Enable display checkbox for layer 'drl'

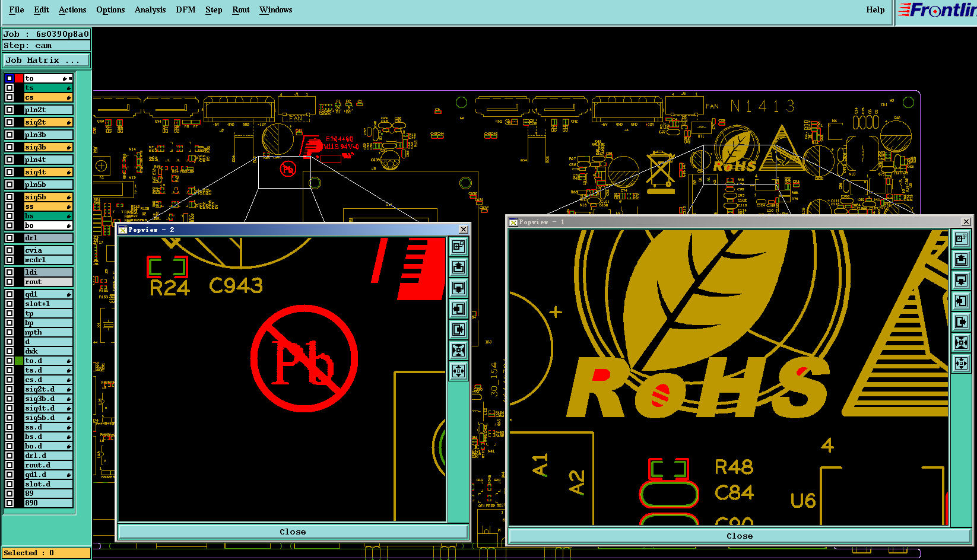click(9, 238)
